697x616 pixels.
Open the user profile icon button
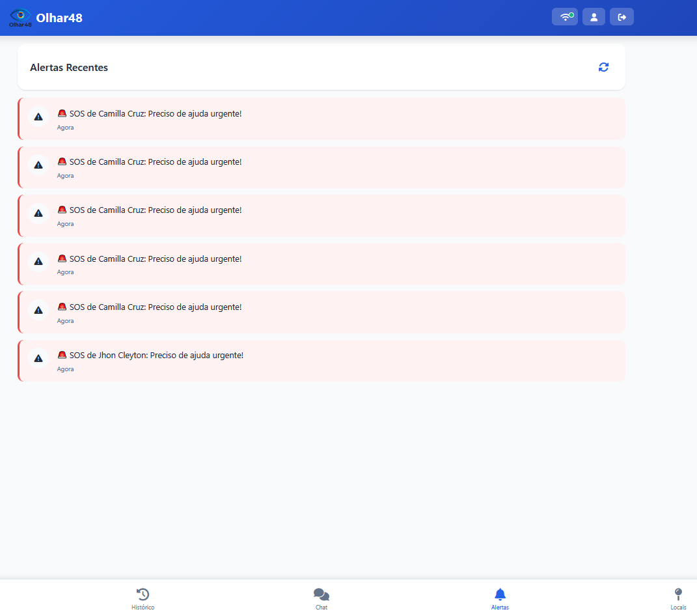coord(594,17)
